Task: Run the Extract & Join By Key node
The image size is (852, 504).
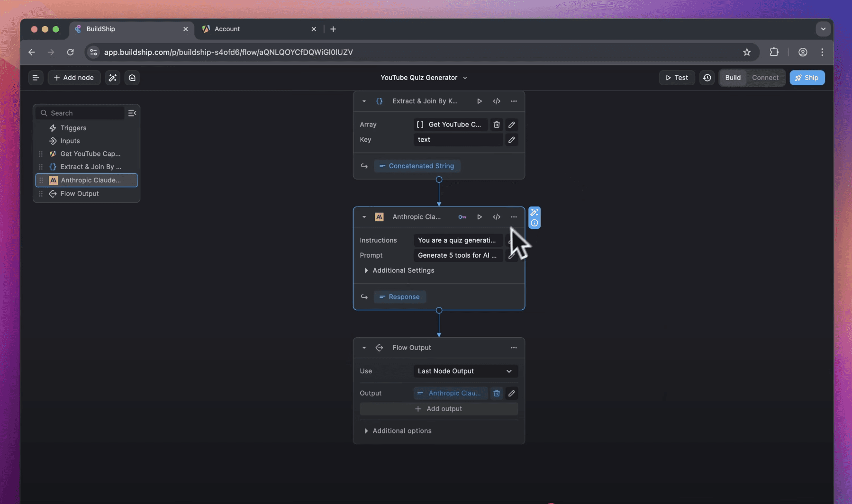Action: click(480, 101)
